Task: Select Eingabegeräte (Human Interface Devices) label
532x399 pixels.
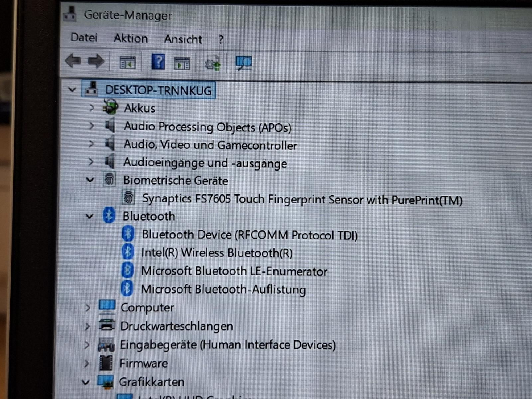Action: pos(228,345)
